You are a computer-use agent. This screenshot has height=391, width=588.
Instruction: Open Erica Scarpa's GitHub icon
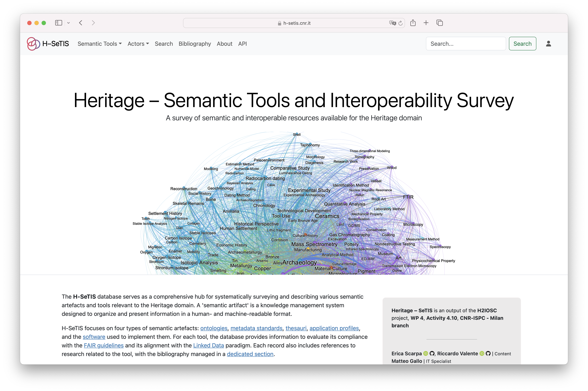click(432, 353)
